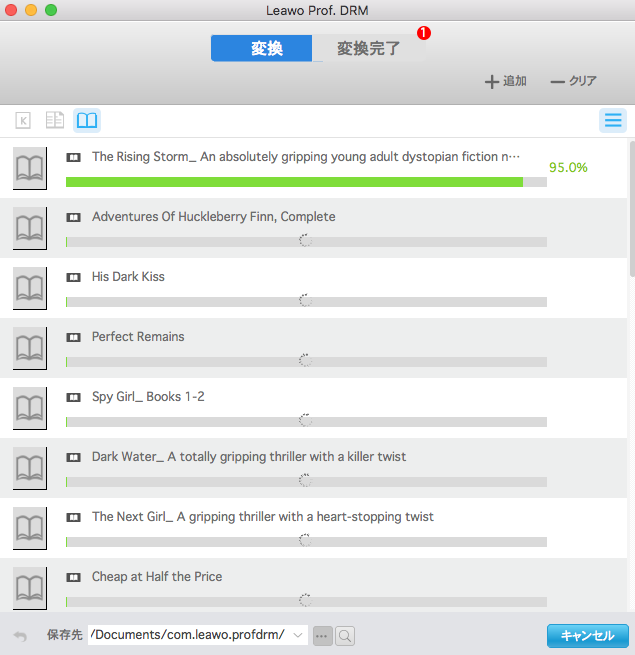This screenshot has width=635, height=655.
Task: Click format icon beside Spy Girl title
Action: (74, 397)
